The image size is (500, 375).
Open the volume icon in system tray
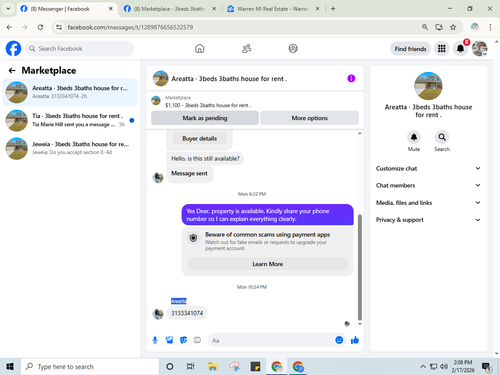[x=444, y=367]
